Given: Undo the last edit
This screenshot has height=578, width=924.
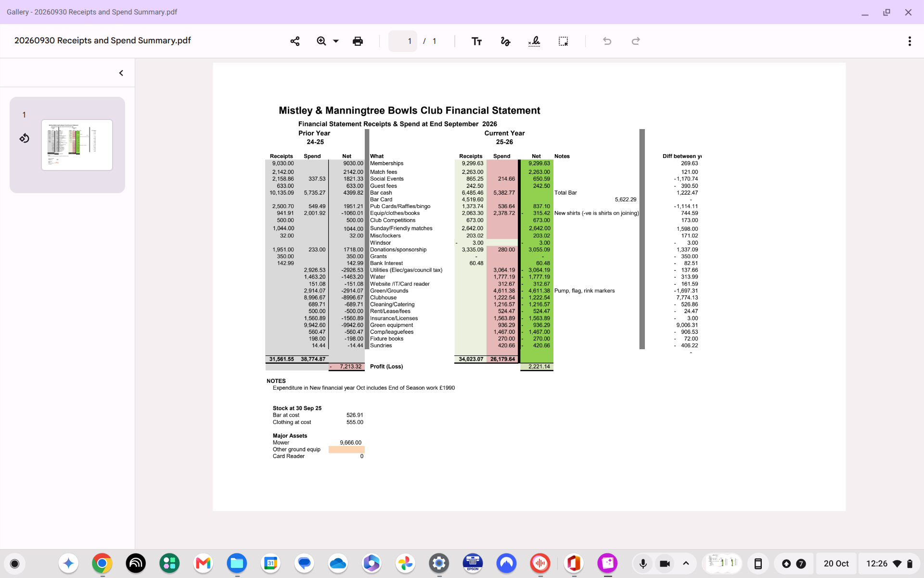Looking at the screenshot, I should pos(607,41).
